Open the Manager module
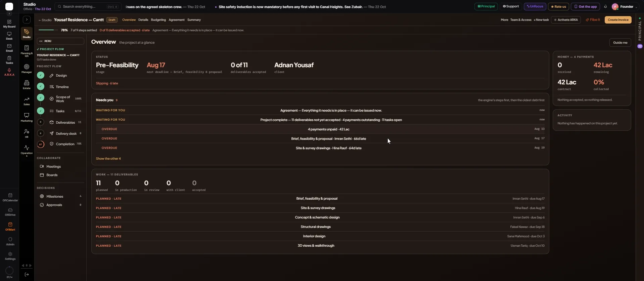This screenshot has width=644, height=281. 27,69
